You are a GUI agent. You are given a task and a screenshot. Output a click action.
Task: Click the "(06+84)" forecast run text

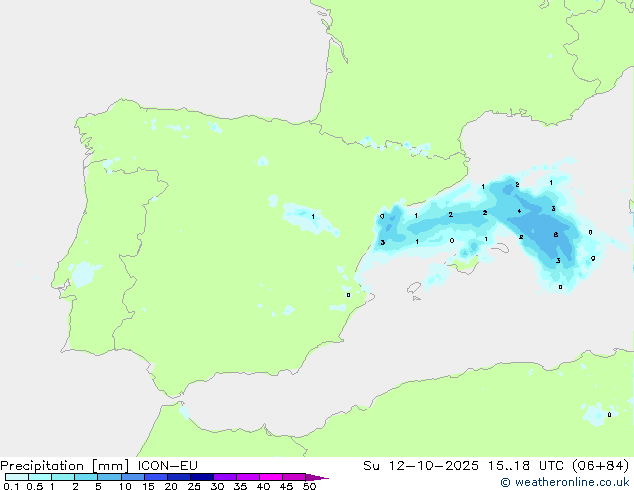pyautogui.click(x=600, y=465)
